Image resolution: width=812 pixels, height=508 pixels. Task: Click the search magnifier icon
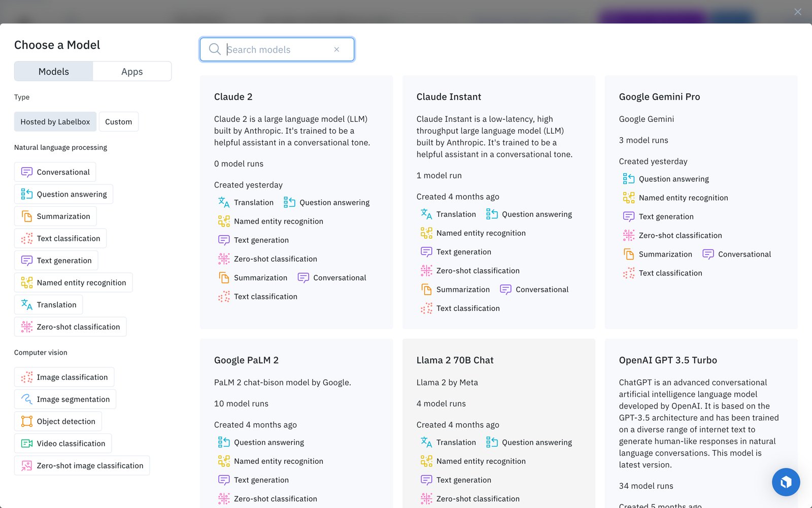coord(215,49)
